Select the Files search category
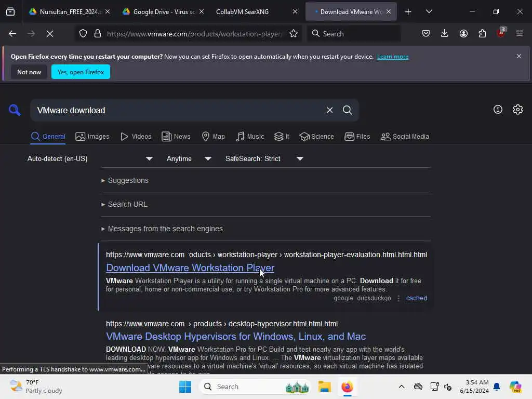This screenshot has width=532, height=399. (357, 137)
